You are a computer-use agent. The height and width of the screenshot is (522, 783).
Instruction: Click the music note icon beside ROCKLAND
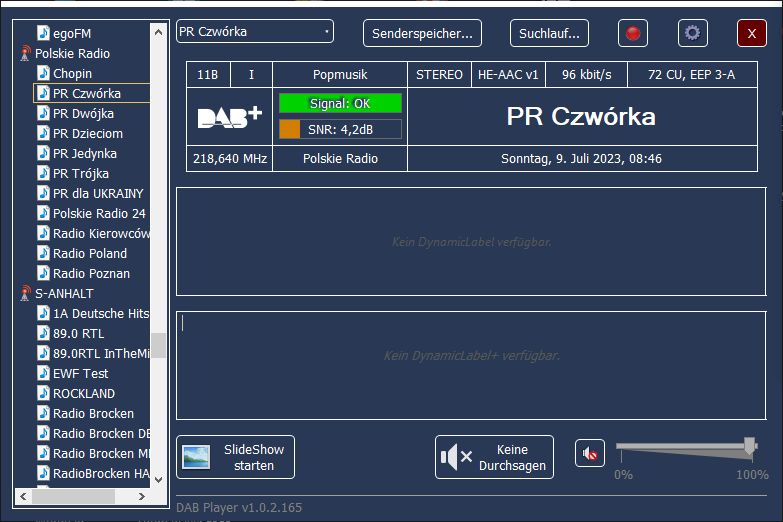[43, 393]
